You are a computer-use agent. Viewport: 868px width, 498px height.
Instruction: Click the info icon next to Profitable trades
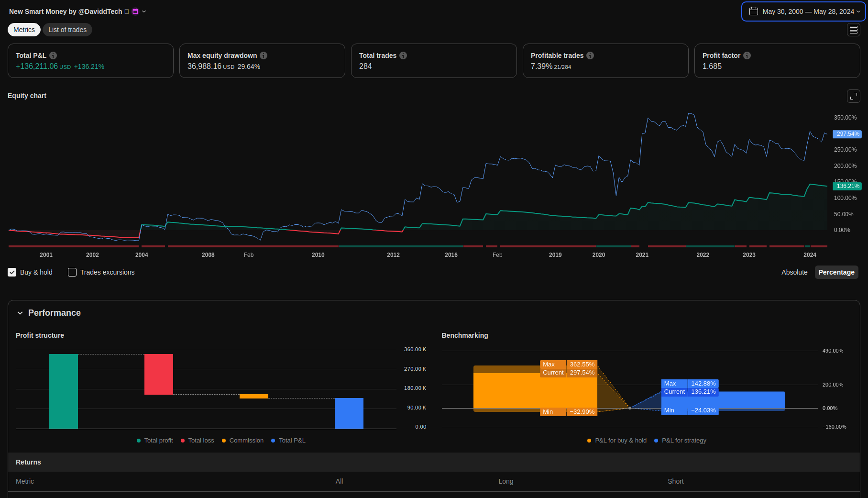pyautogui.click(x=590, y=55)
